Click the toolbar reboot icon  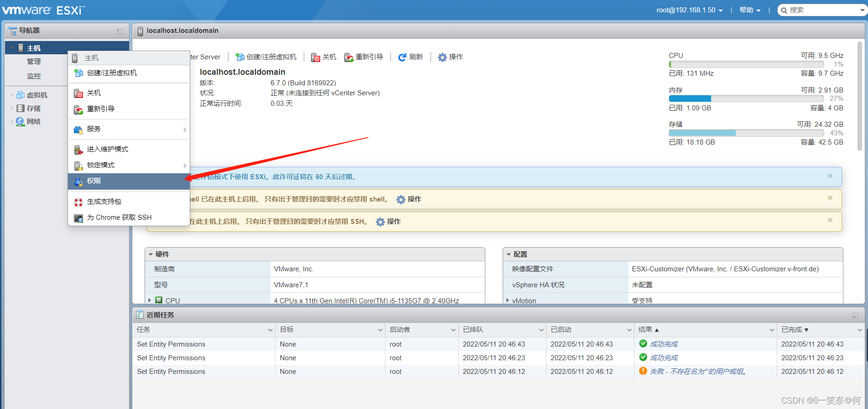click(349, 57)
